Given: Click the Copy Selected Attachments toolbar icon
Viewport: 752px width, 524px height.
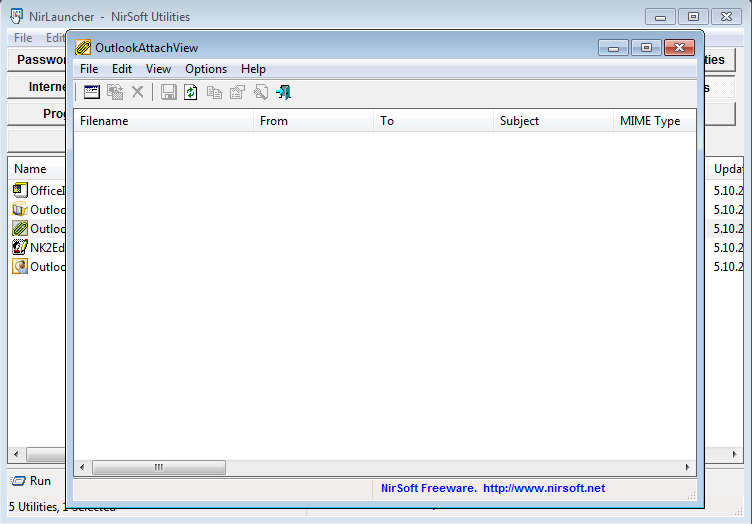Looking at the screenshot, I should [x=115, y=92].
